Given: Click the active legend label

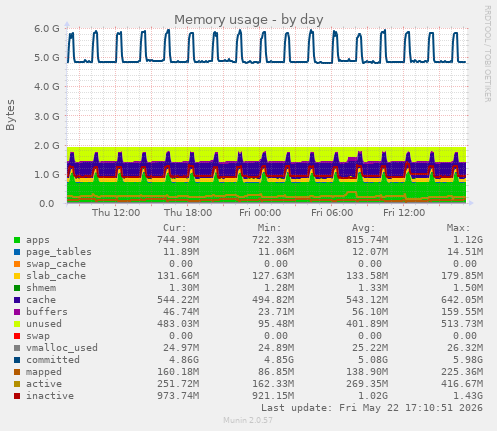Looking at the screenshot, I should (44, 384).
